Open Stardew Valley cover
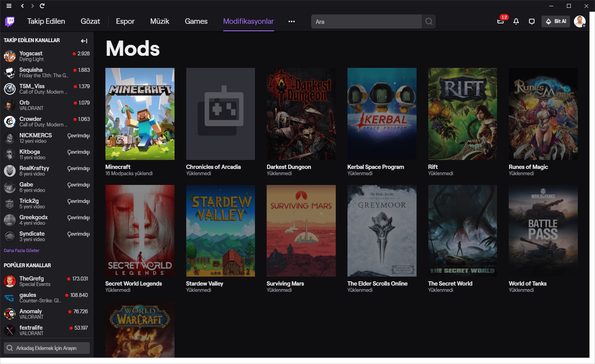The width and height of the screenshot is (595, 364). (x=221, y=231)
